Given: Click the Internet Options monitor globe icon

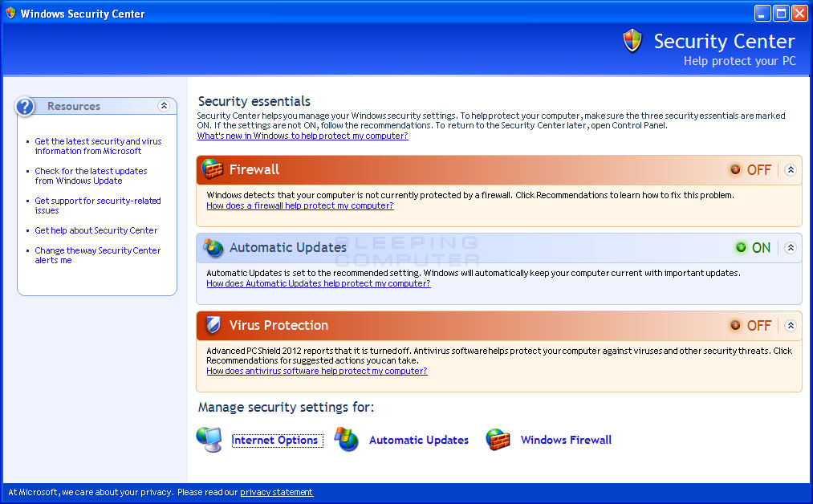Looking at the screenshot, I should 209,439.
